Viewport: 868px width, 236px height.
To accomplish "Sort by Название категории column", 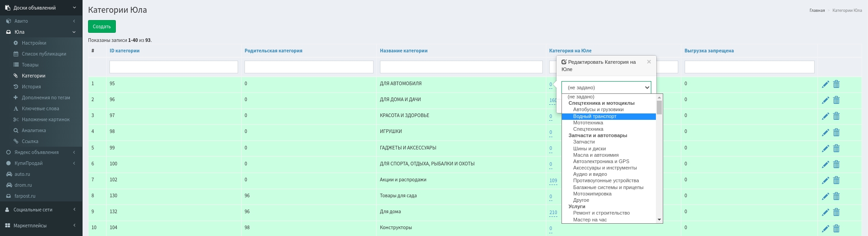I will tap(404, 51).
